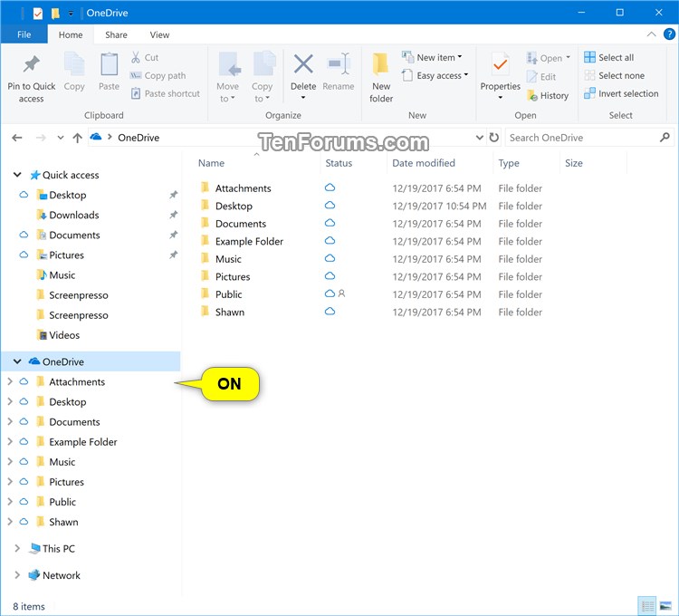The height and width of the screenshot is (616, 679).
Task: Open file History
Action: click(x=548, y=95)
